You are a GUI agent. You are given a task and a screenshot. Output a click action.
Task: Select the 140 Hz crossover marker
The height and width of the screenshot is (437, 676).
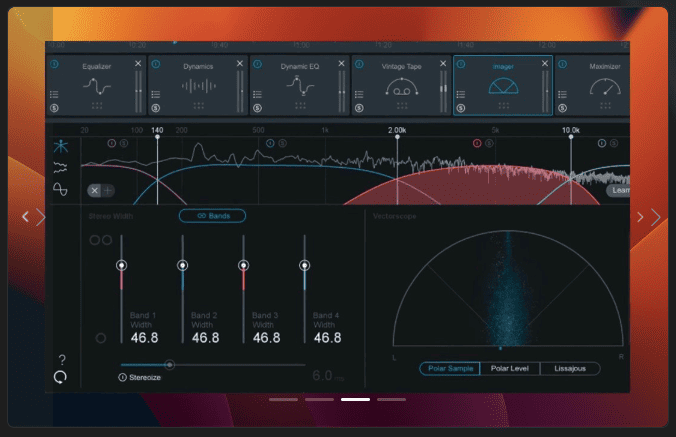[157, 137]
